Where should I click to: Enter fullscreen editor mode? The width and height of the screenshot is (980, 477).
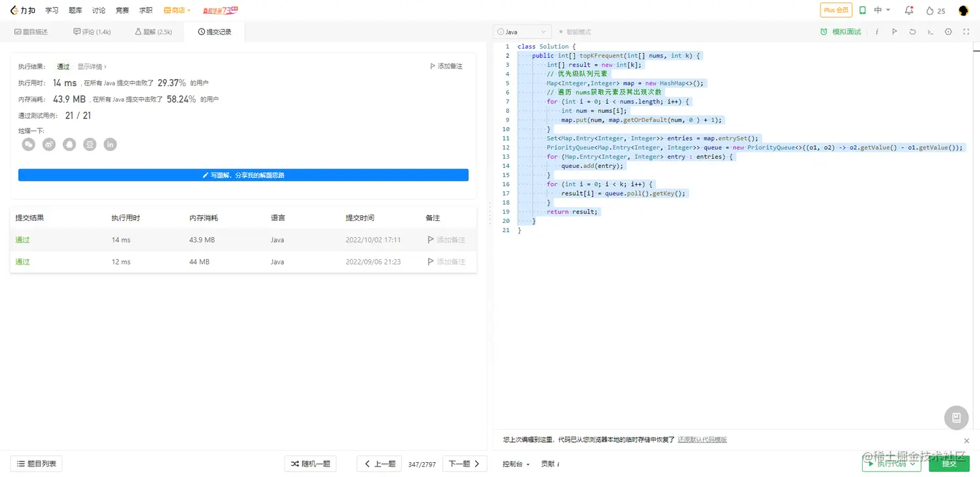tap(966, 32)
